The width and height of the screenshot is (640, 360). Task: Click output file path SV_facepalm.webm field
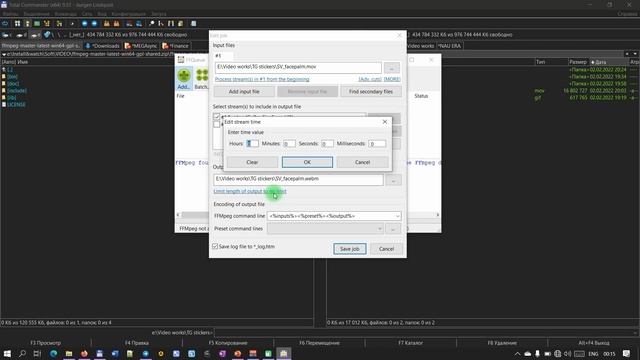(298, 179)
